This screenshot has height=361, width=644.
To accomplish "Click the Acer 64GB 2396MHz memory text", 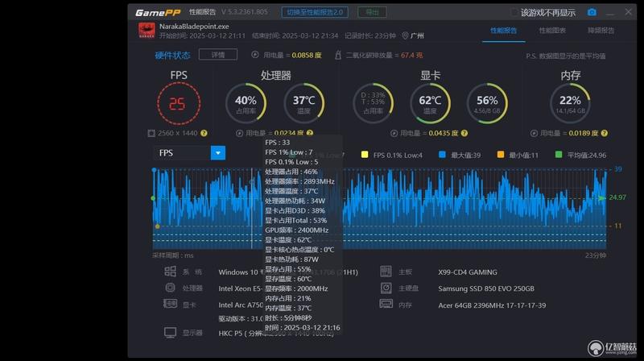I will point(492,305).
